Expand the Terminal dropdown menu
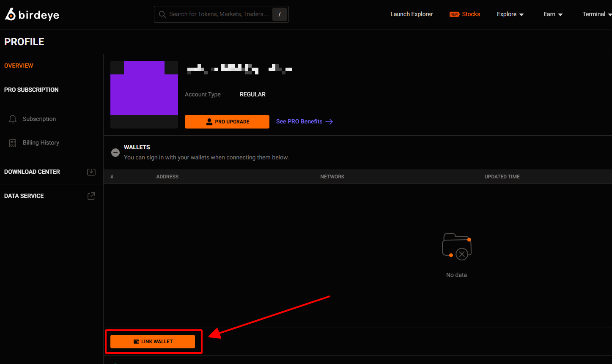This screenshot has width=612, height=364. click(597, 14)
